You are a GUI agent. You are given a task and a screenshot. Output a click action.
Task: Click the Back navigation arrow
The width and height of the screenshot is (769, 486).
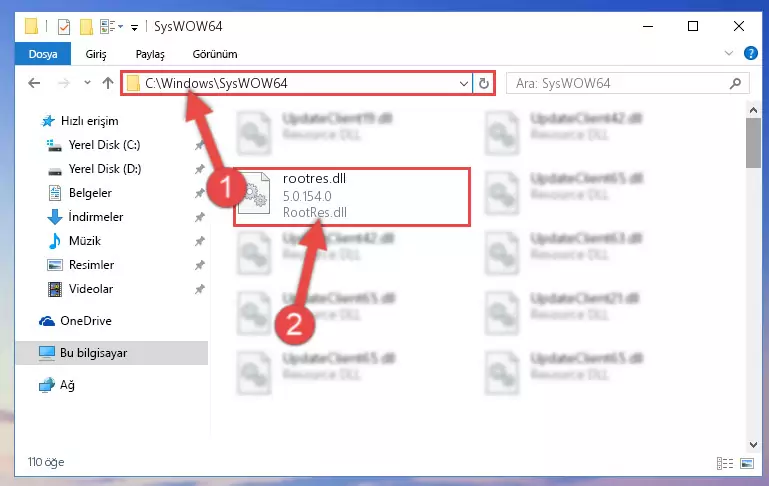[x=34, y=83]
